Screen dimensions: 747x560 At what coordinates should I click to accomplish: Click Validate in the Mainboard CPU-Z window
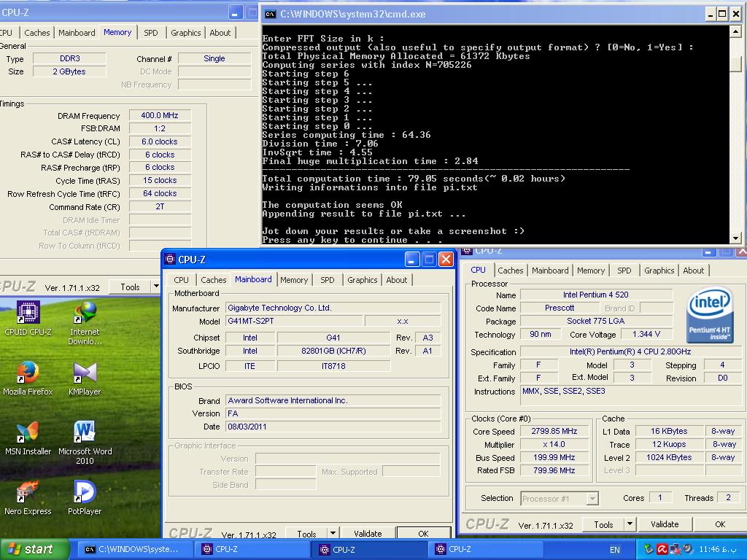[368, 533]
